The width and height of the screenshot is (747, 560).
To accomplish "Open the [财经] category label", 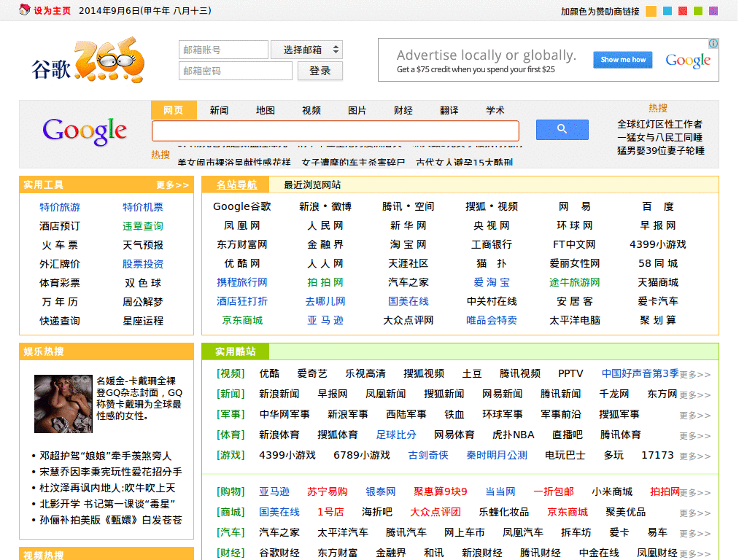I will coord(231,553).
